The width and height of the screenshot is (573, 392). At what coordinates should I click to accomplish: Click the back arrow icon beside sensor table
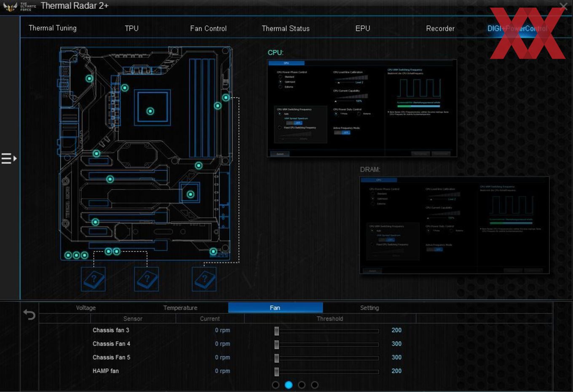click(29, 314)
